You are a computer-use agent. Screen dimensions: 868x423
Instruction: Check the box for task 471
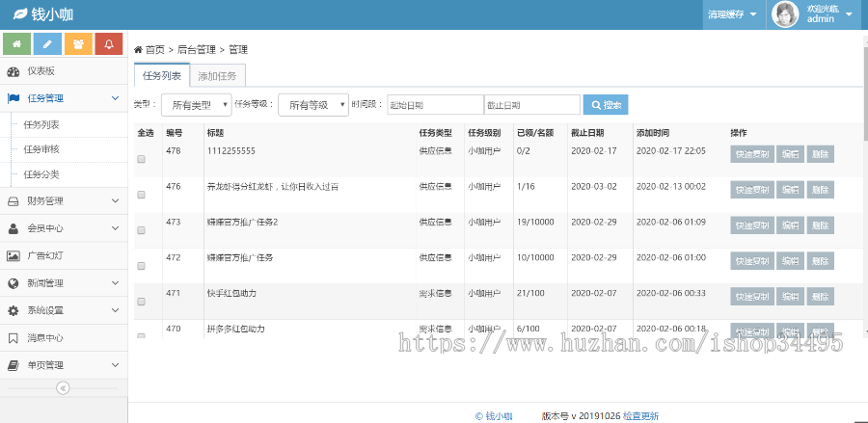point(141,302)
